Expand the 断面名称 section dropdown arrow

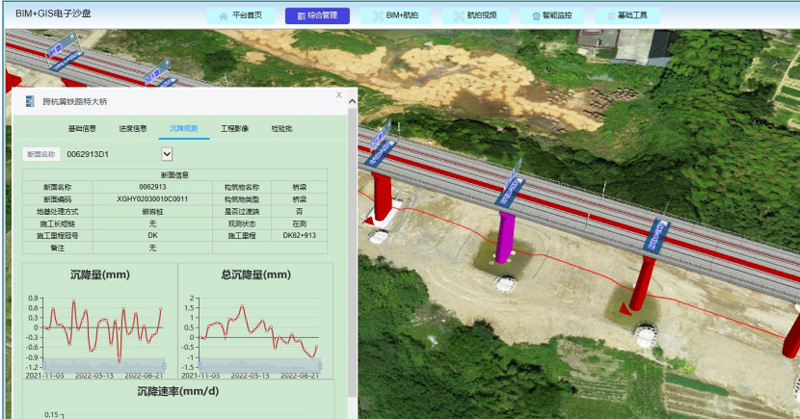[x=167, y=154]
